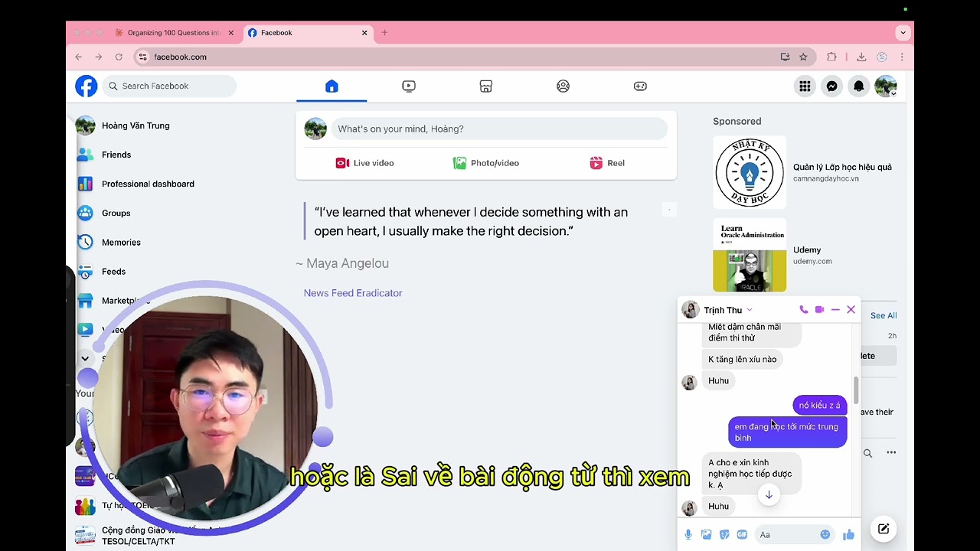Open Chrome three-dot menu
980x551 pixels.
pos(902,57)
